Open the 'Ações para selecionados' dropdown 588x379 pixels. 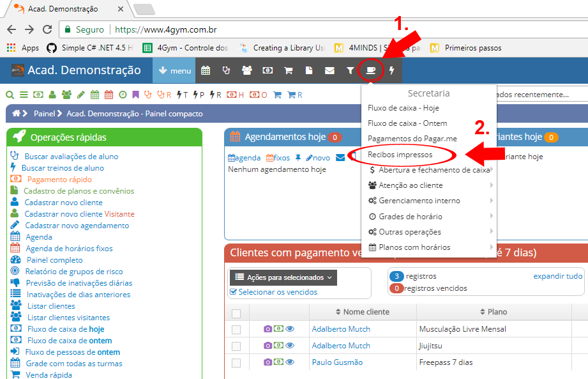click(283, 277)
